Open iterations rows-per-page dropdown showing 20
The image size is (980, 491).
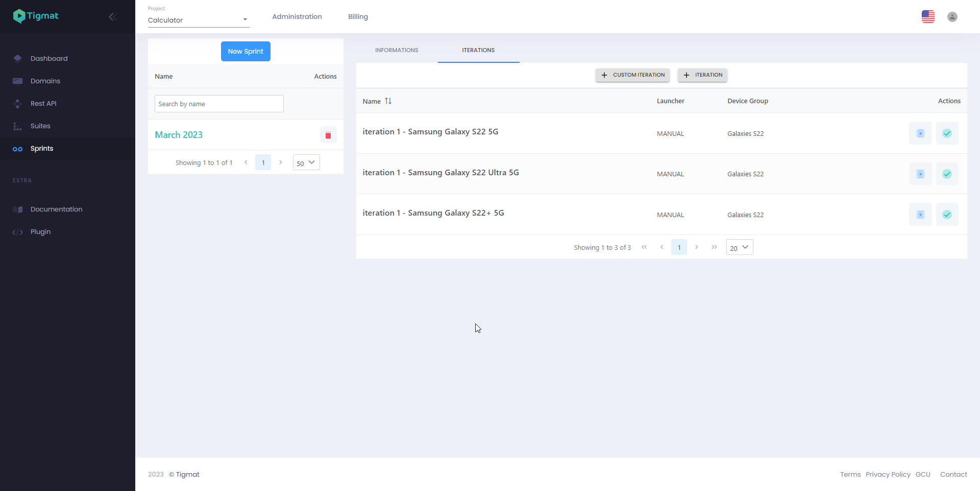(740, 247)
